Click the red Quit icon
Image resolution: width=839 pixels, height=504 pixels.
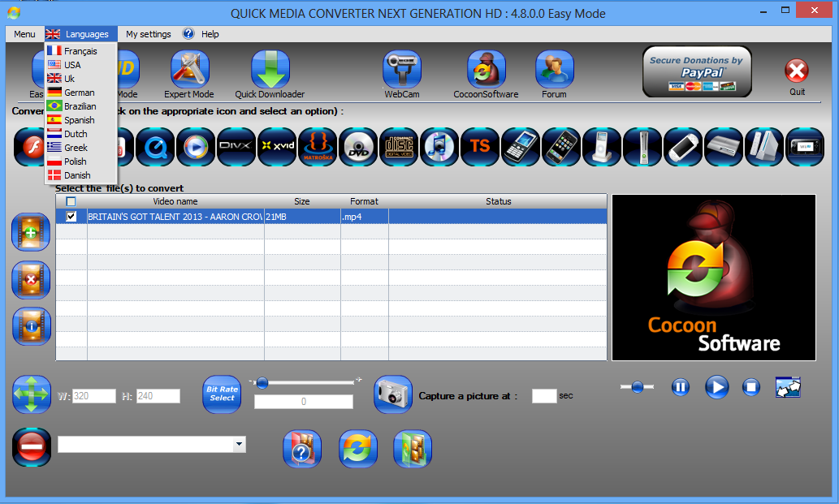(797, 71)
